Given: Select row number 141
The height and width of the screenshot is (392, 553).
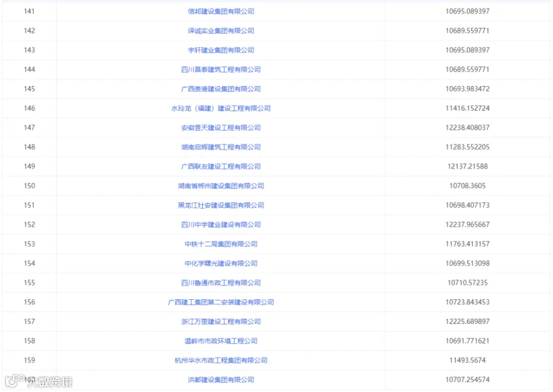Looking at the screenshot, I should 29,11.
